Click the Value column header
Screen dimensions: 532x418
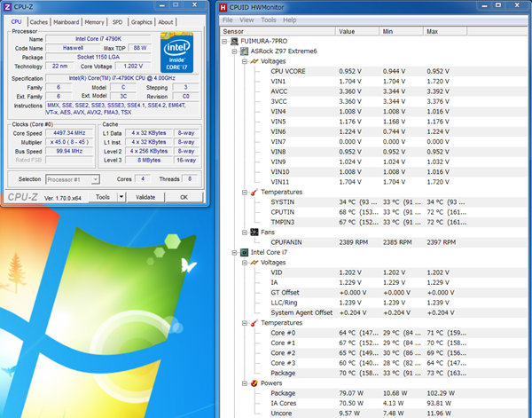coord(357,32)
